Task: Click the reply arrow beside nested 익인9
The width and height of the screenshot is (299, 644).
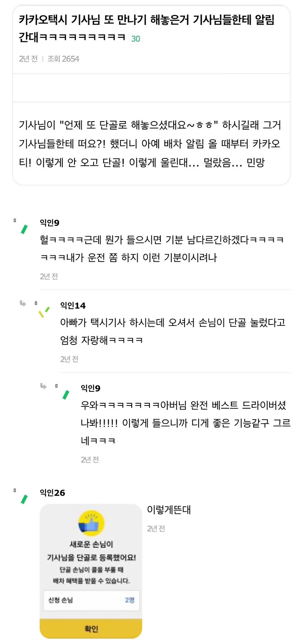Action: [43, 386]
